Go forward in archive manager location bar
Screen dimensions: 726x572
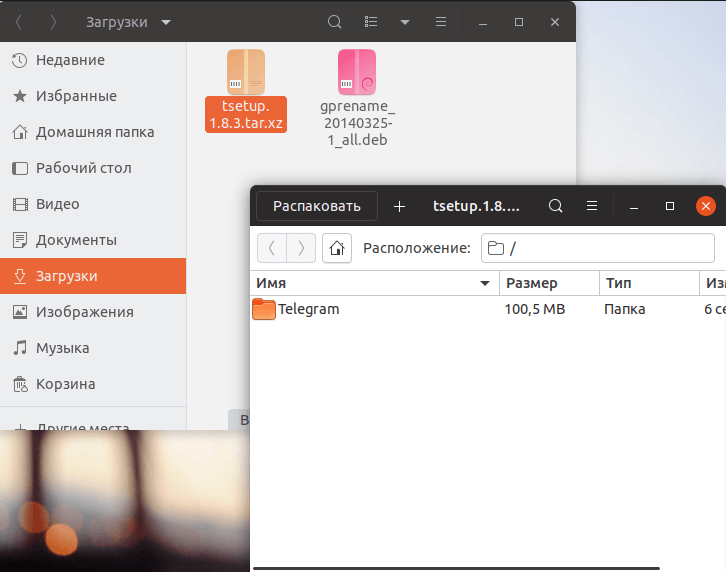click(x=301, y=248)
